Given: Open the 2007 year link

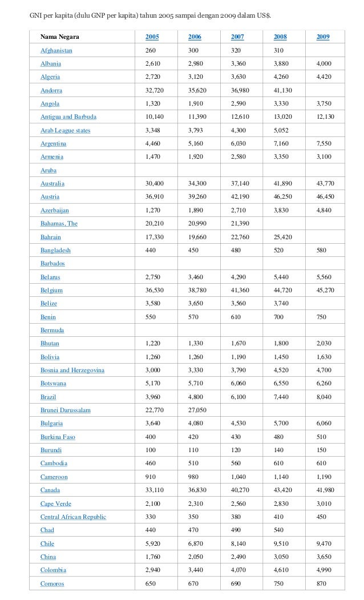Looking at the screenshot, I should click(x=237, y=37).
